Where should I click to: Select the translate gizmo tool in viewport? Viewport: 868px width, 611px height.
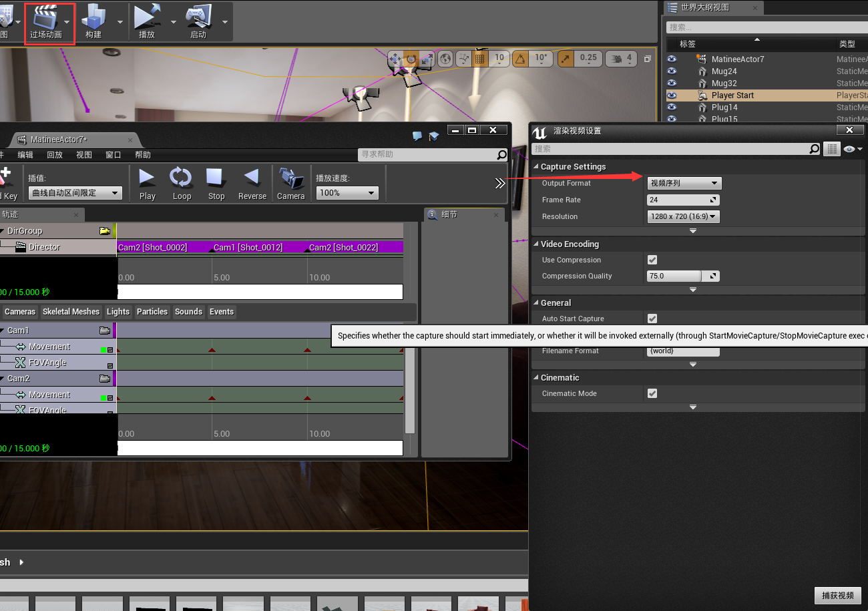395,59
